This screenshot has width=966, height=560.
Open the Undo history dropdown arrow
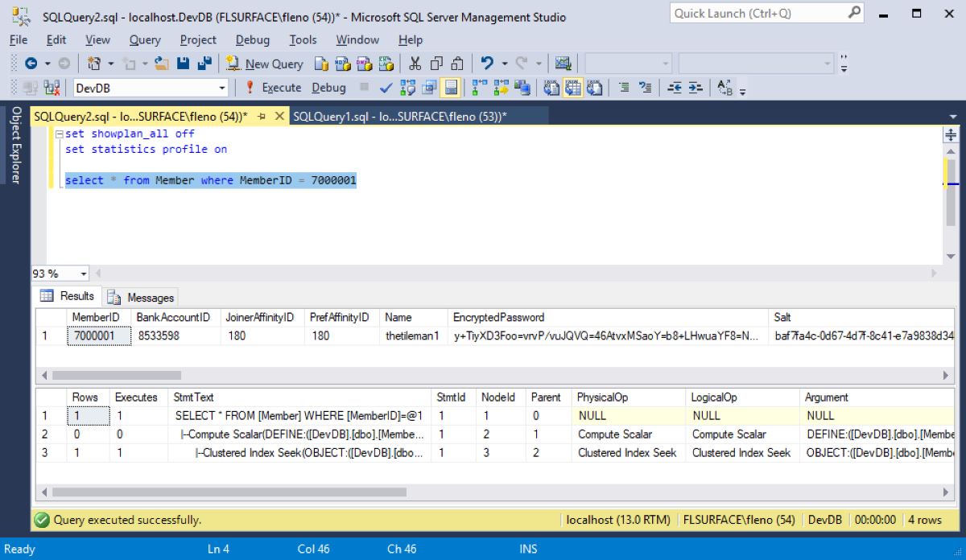505,64
